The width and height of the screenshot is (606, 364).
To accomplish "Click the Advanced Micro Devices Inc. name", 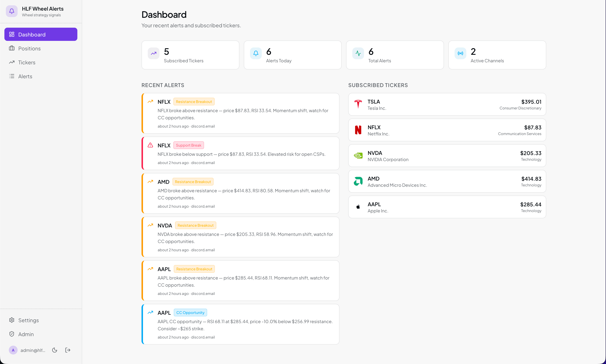I will (397, 185).
